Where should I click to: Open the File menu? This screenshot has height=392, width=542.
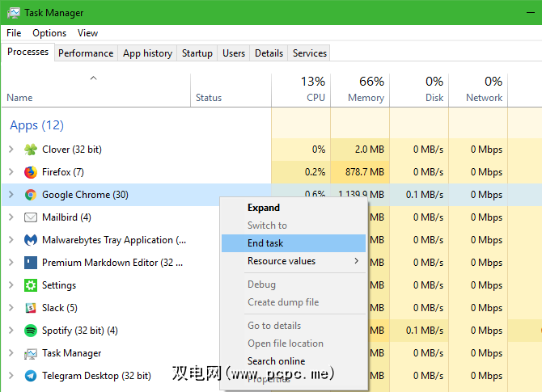14,33
